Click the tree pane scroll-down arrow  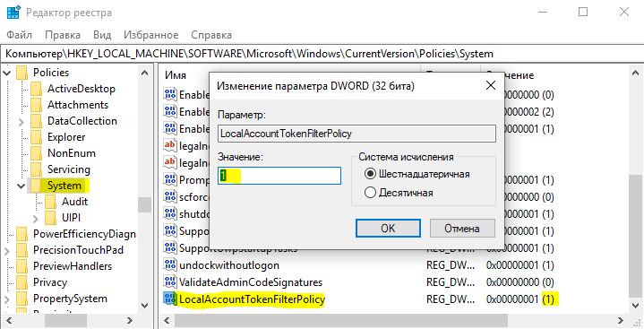pos(144,306)
